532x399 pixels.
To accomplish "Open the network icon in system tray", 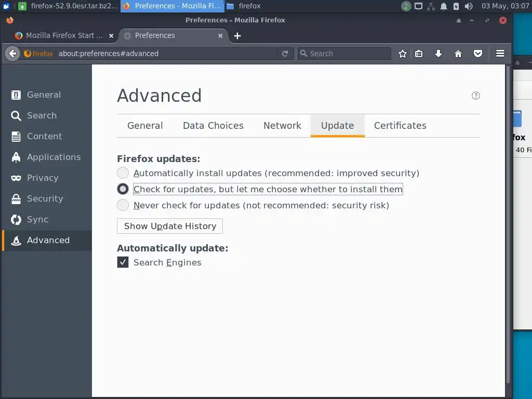I will [431, 6].
